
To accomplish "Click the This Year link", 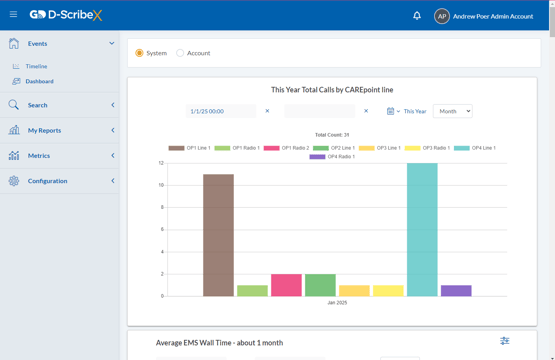I will point(415,111).
